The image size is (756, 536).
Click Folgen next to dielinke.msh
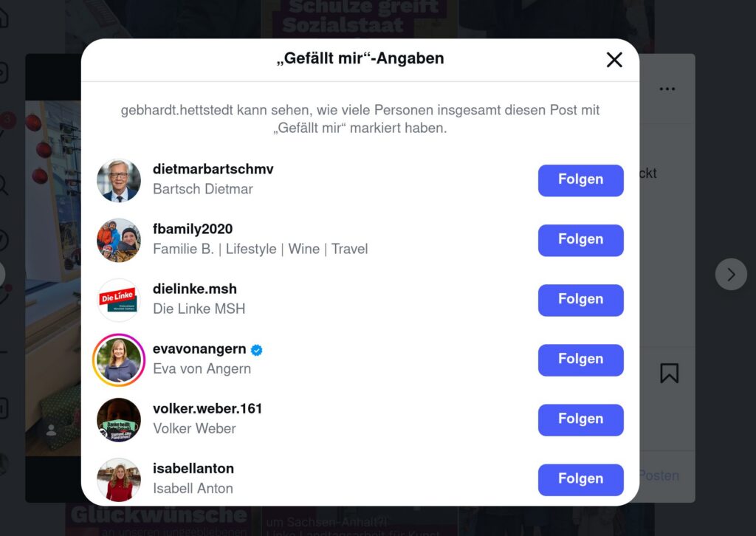point(580,300)
